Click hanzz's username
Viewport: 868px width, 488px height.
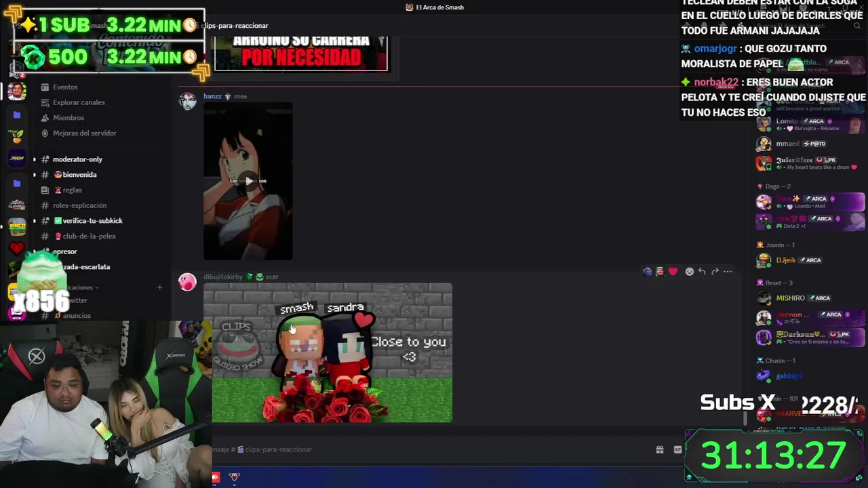pyautogui.click(x=212, y=96)
